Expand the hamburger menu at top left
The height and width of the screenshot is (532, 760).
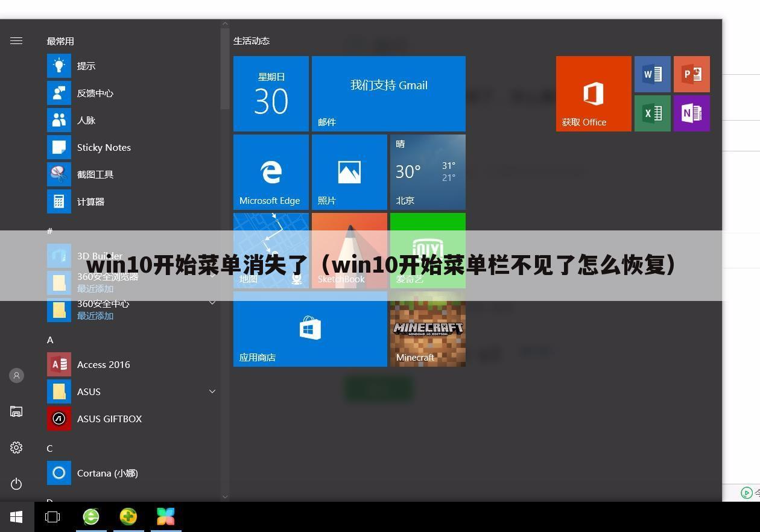pyautogui.click(x=16, y=41)
